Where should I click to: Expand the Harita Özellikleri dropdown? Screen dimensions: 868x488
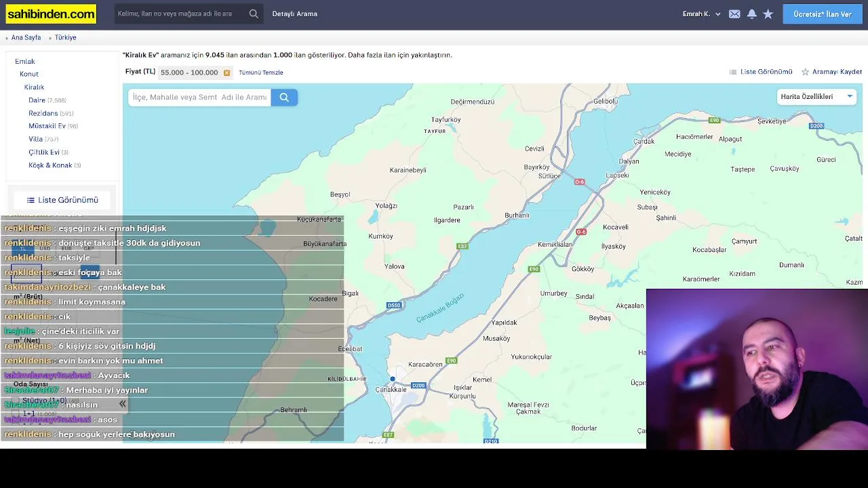click(x=816, y=97)
